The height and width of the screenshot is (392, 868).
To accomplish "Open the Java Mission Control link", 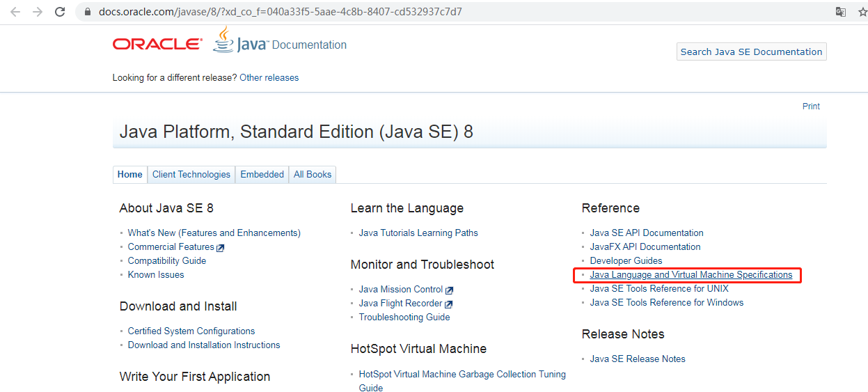I will coord(401,290).
